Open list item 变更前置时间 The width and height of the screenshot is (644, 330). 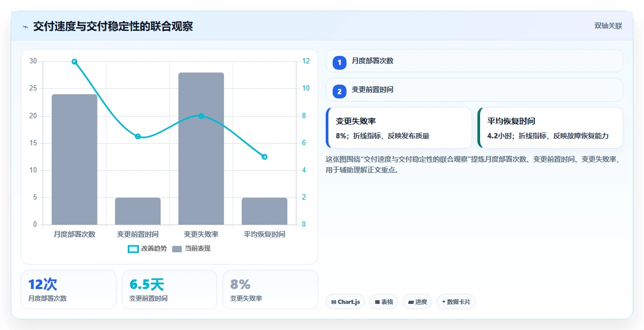tap(474, 89)
